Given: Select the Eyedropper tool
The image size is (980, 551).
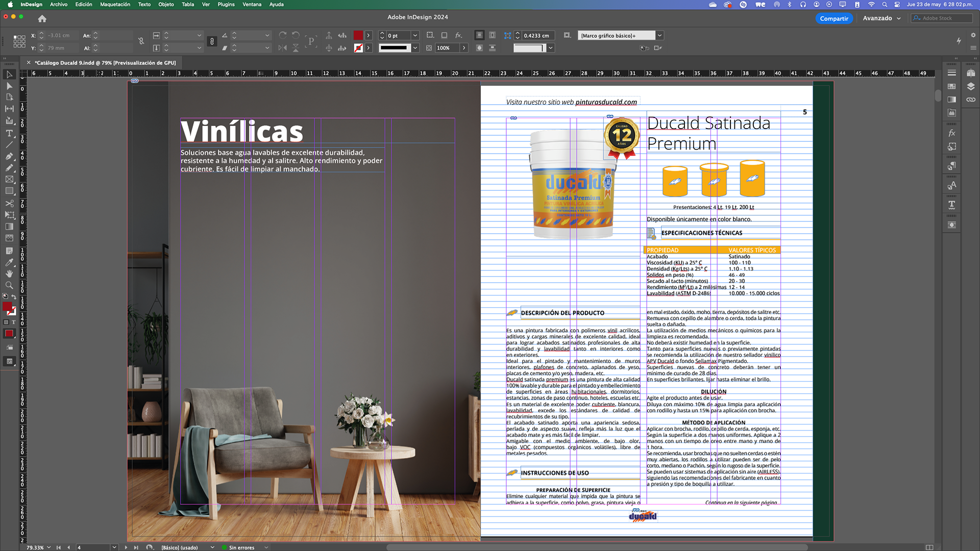Looking at the screenshot, I should coord(9,262).
